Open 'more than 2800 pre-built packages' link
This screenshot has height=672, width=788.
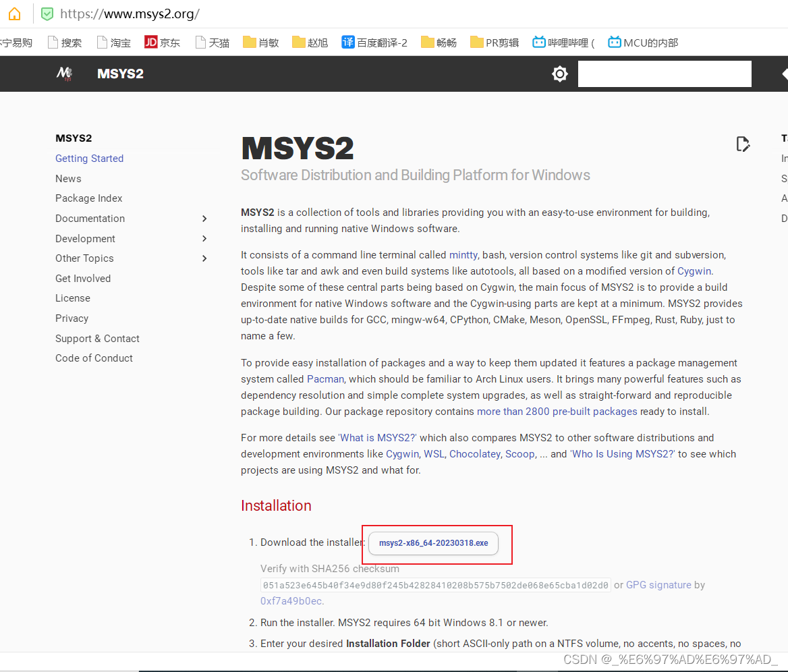click(x=557, y=411)
